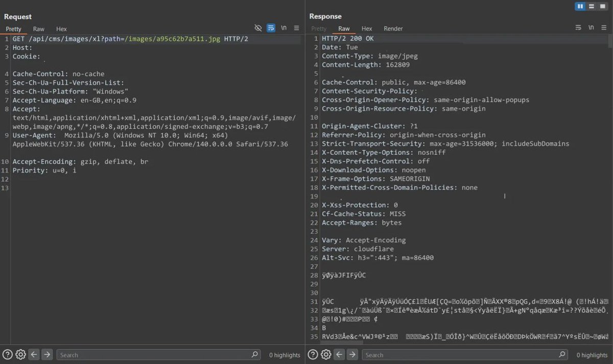This screenshot has width=613, height=364.
Task: Open Request search settings gear
Action: [x=20, y=354]
